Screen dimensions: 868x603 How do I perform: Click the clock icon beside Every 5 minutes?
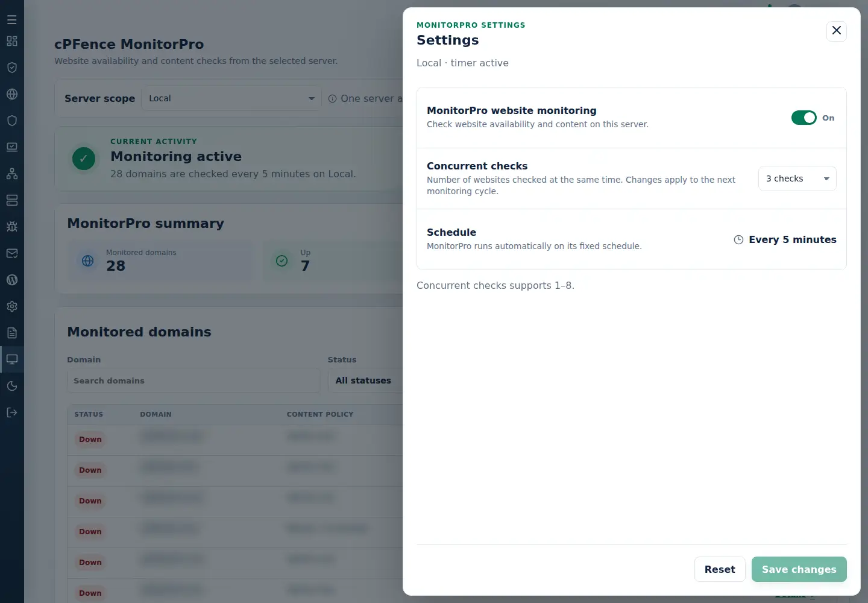point(738,239)
